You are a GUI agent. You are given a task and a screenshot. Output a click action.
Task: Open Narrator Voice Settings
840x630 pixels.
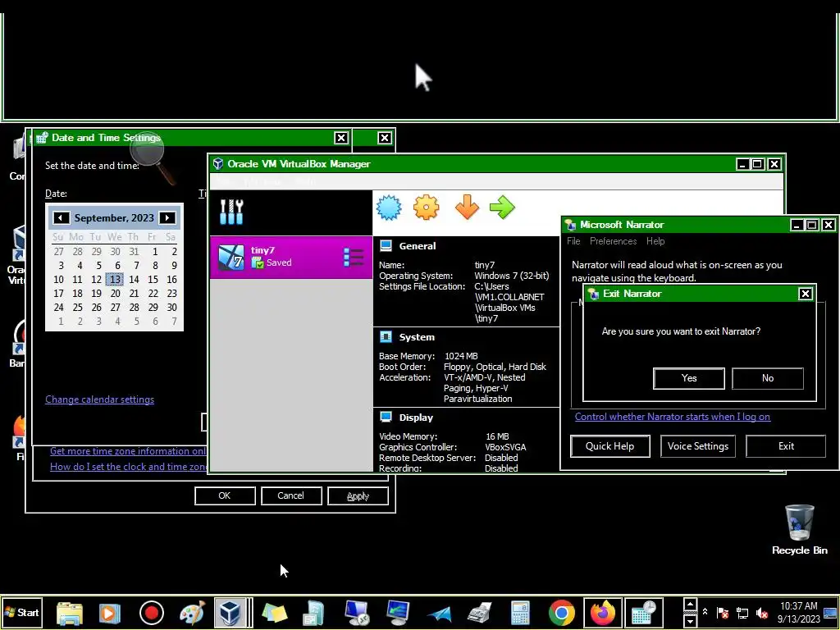(x=698, y=446)
